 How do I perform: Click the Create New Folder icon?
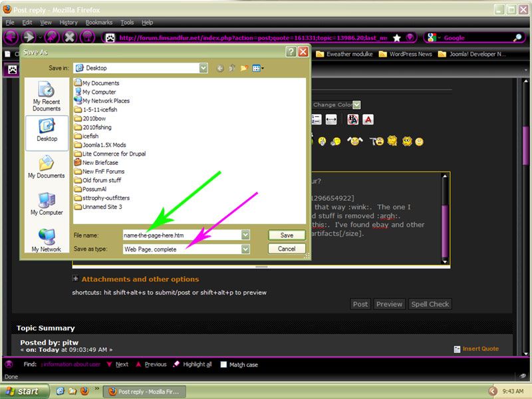[244, 68]
